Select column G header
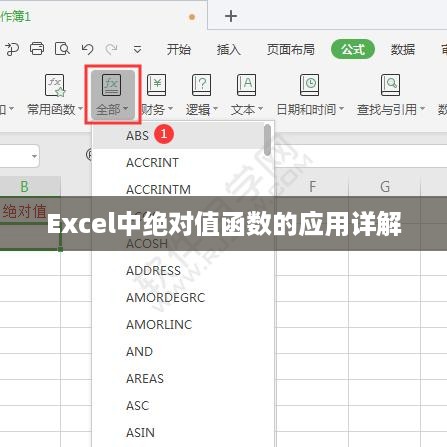Viewport: 447px width, 447px height. 385,186
